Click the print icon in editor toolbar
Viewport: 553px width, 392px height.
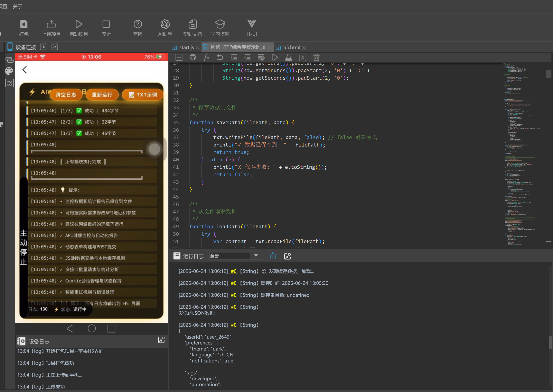(x=192, y=58)
